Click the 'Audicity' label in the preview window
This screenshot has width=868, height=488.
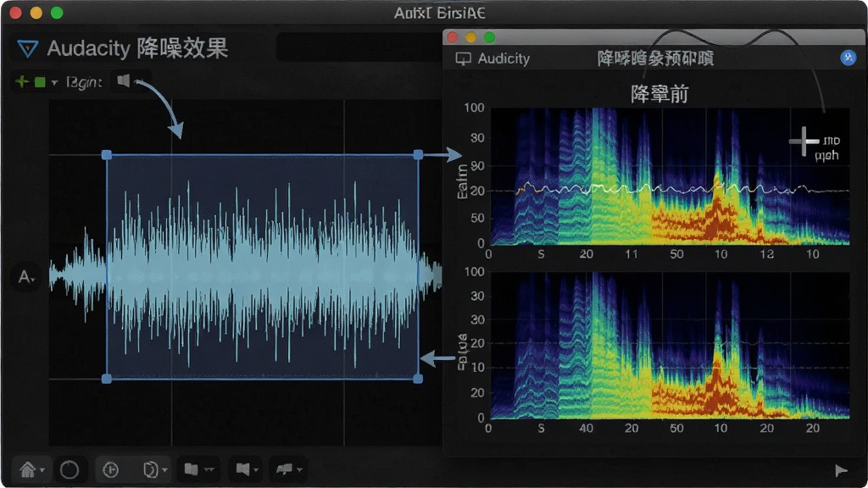click(x=504, y=58)
